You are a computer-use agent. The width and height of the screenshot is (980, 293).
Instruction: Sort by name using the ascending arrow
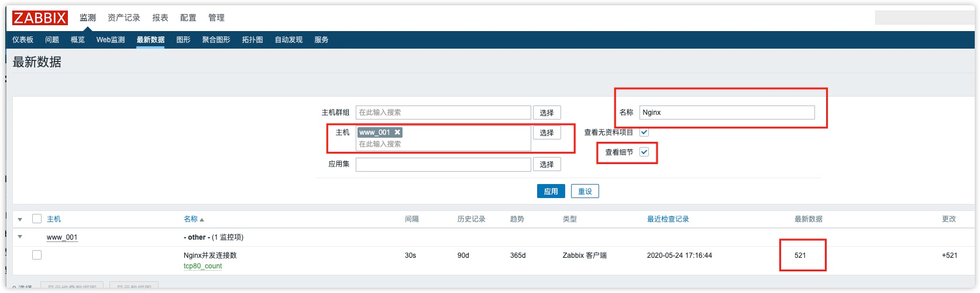pyautogui.click(x=202, y=220)
